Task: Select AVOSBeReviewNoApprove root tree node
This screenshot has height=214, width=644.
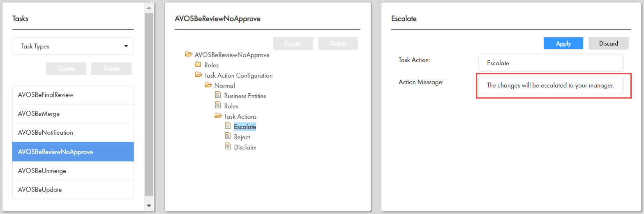Action: (x=232, y=55)
